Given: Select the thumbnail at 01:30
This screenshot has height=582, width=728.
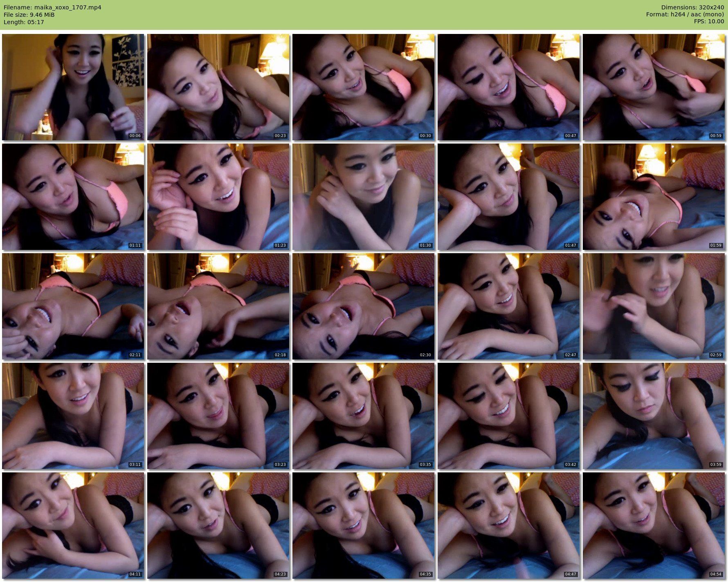Looking at the screenshot, I should (x=364, y=197).
